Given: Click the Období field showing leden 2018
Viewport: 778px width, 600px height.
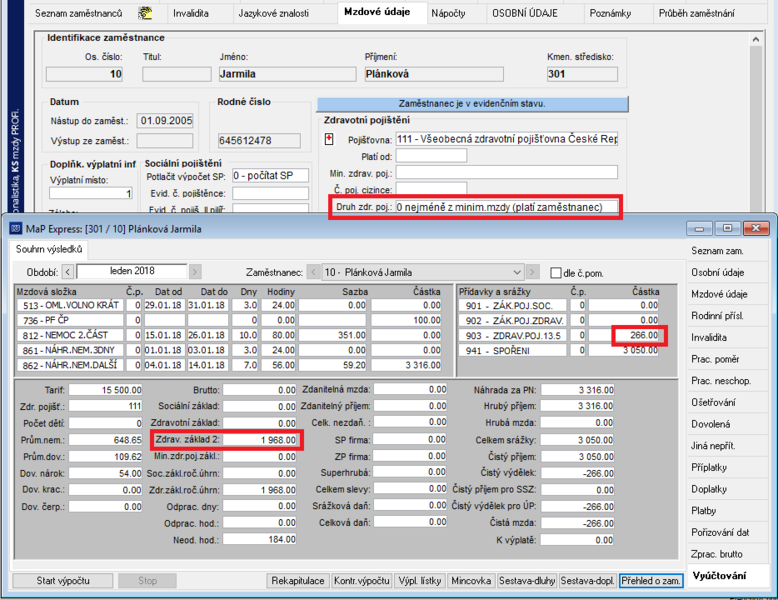Looking at the screenshot, I should (x=132, y=271).
